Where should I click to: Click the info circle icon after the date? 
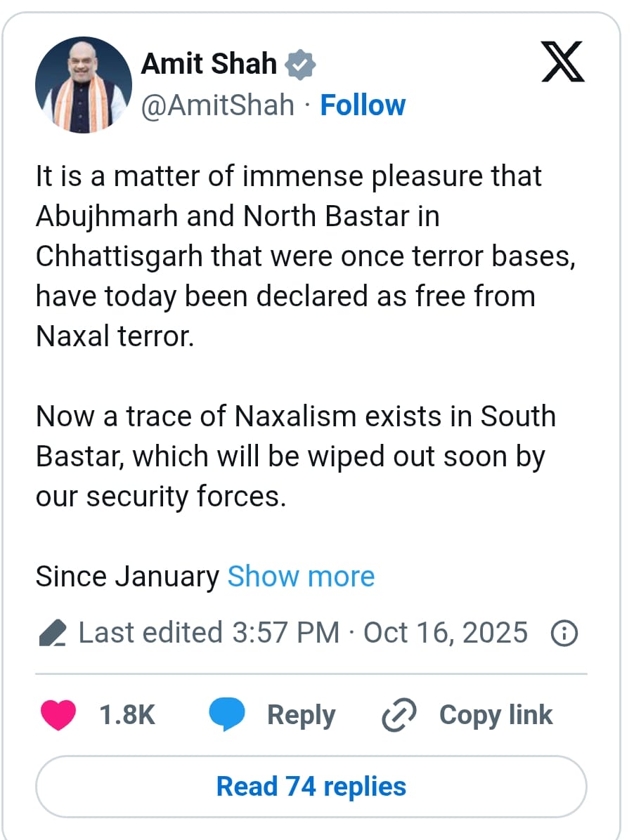pyautogui.click(x=564, y=634)
